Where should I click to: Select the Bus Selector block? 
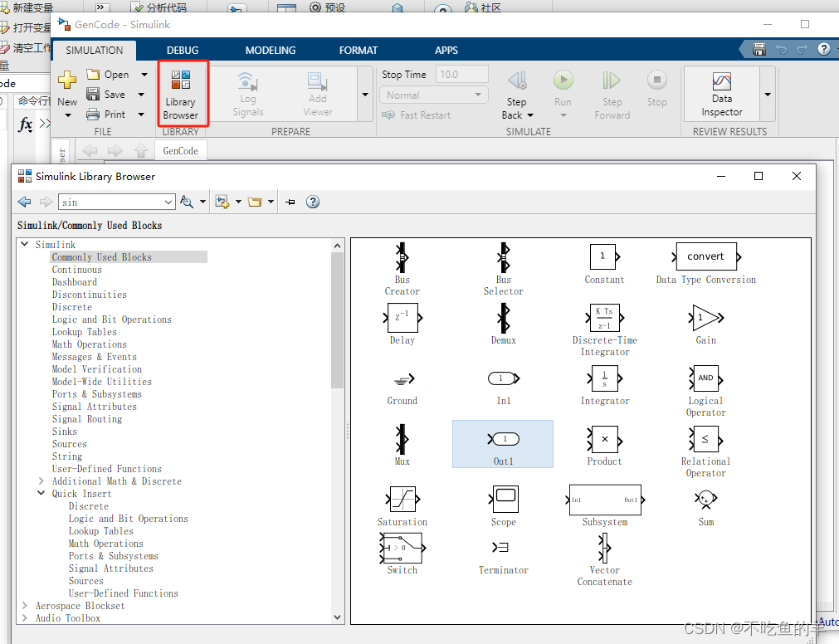503,269
